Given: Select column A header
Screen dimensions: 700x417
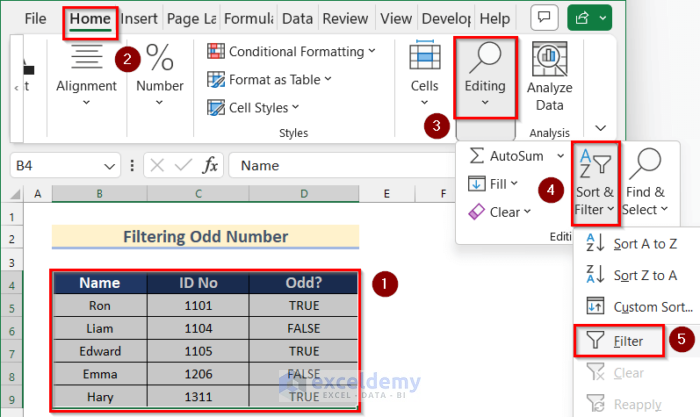Looking at the screenshot, I should pyautogui.click(x=38, y=194).
